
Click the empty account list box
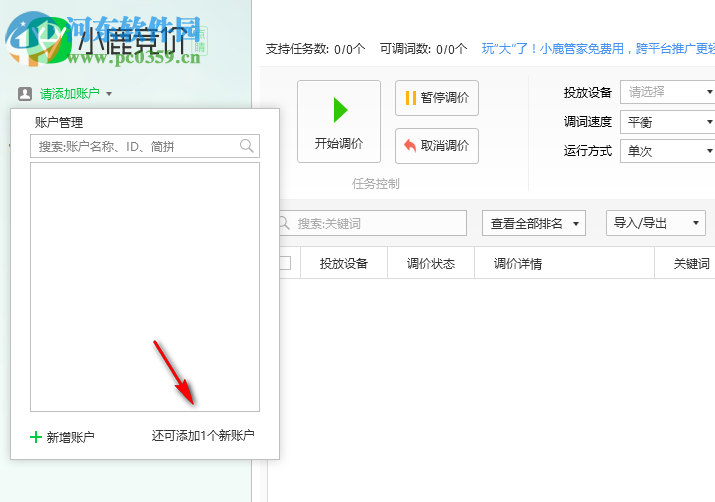coord(145,287)
